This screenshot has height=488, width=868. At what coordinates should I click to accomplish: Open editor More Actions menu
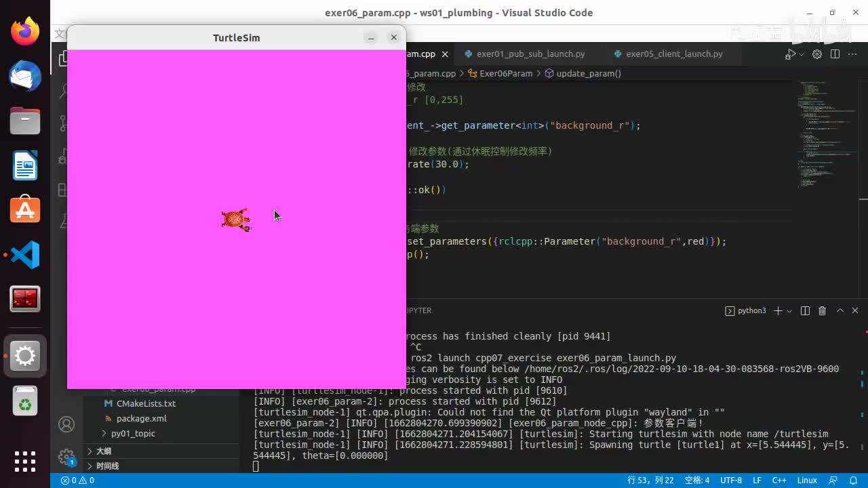(852, 54)
